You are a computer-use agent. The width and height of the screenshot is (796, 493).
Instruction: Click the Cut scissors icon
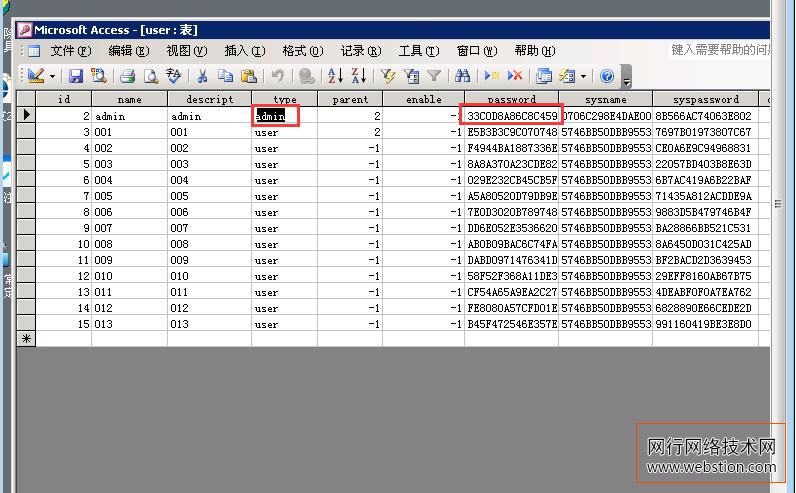pyautogui.click(x=202, y=76)
